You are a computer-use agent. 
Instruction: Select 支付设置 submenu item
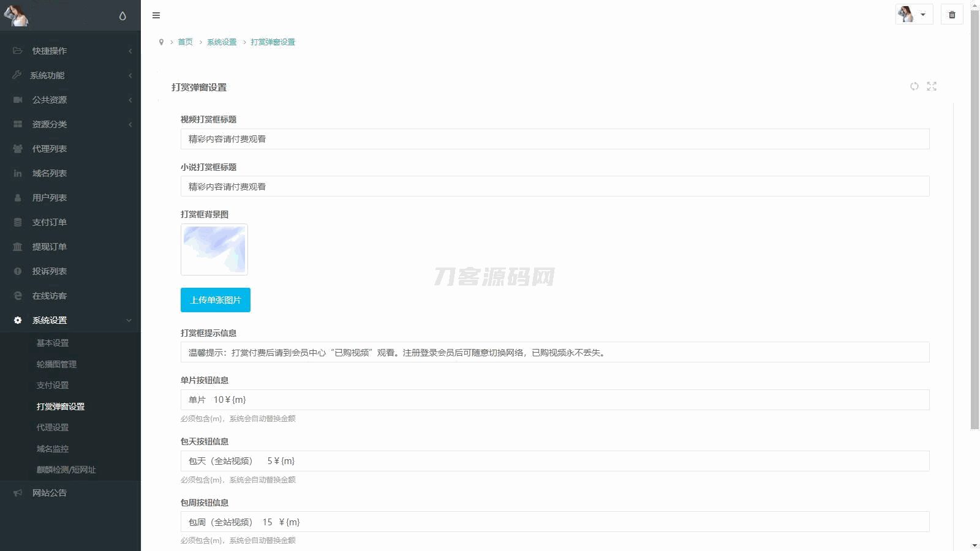[53, 385]
